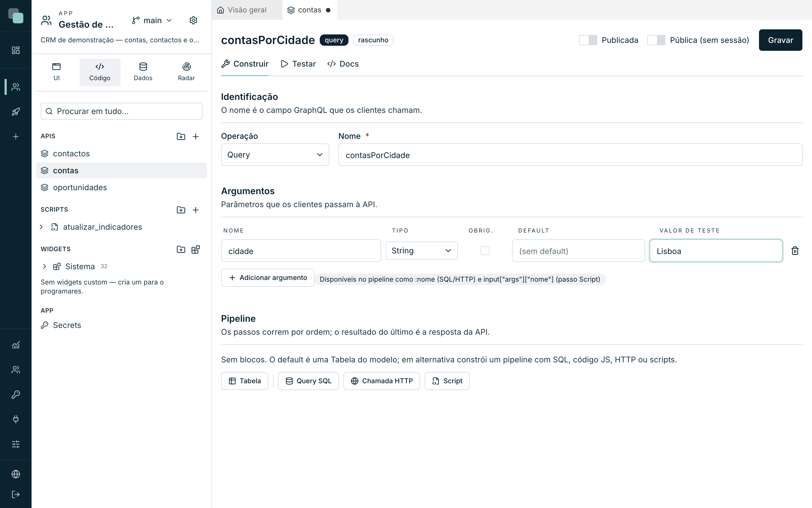
Task: Open the team users icon near bottom rail
Action: tap(16, 370)
